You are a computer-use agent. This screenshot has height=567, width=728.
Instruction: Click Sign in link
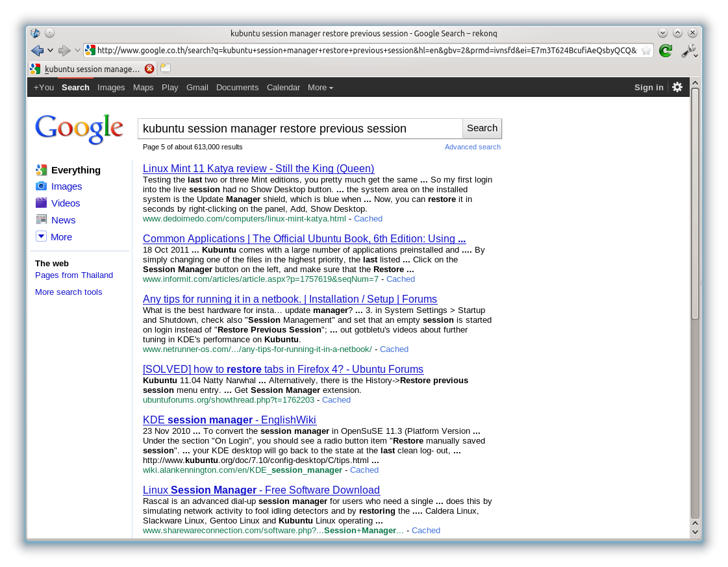click(649, 87)
